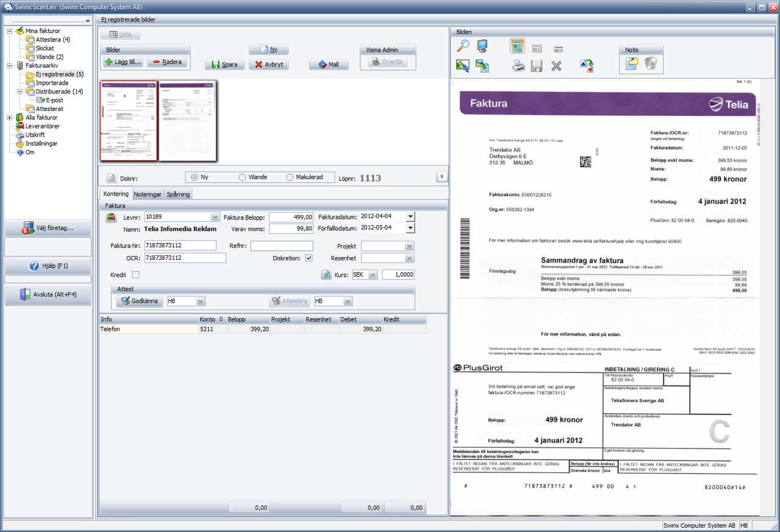Click the Välj företag button
The image size is (780, 532).
tap(48, 228)
